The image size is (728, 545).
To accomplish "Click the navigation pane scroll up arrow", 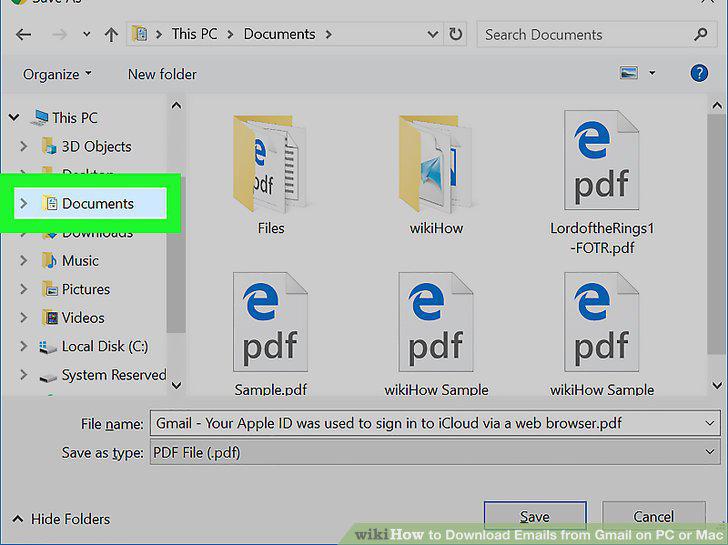I will coord(176,105).
